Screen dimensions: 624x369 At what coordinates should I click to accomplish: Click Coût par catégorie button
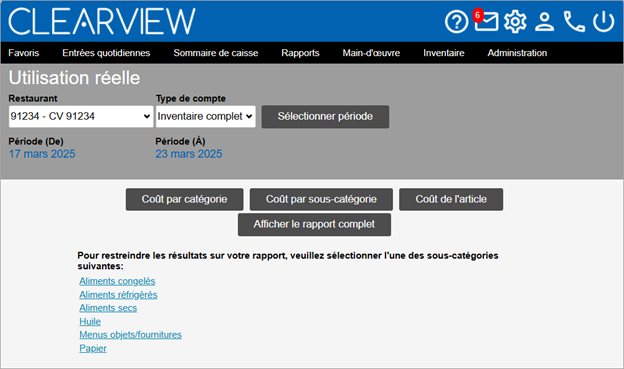[184, 199]
